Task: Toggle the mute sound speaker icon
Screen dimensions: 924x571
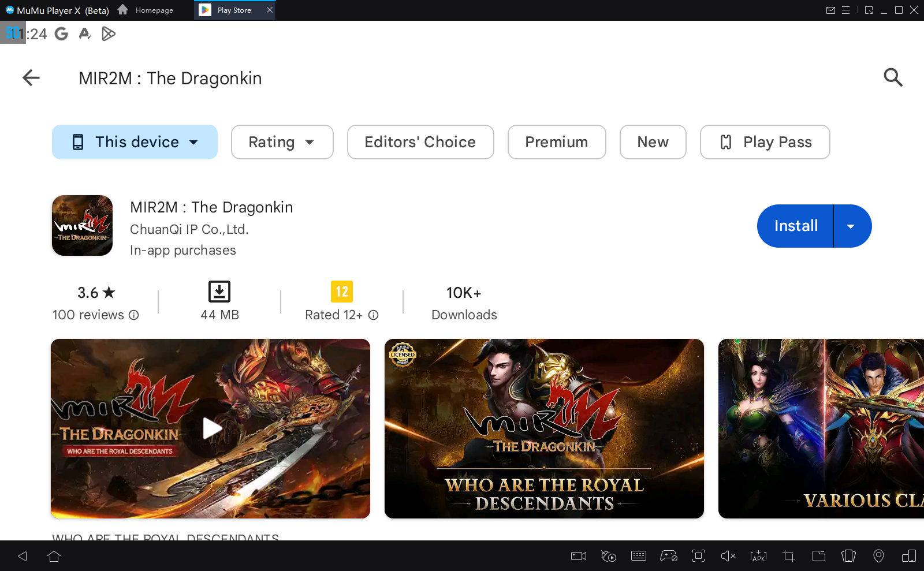Action: (728, 556)
